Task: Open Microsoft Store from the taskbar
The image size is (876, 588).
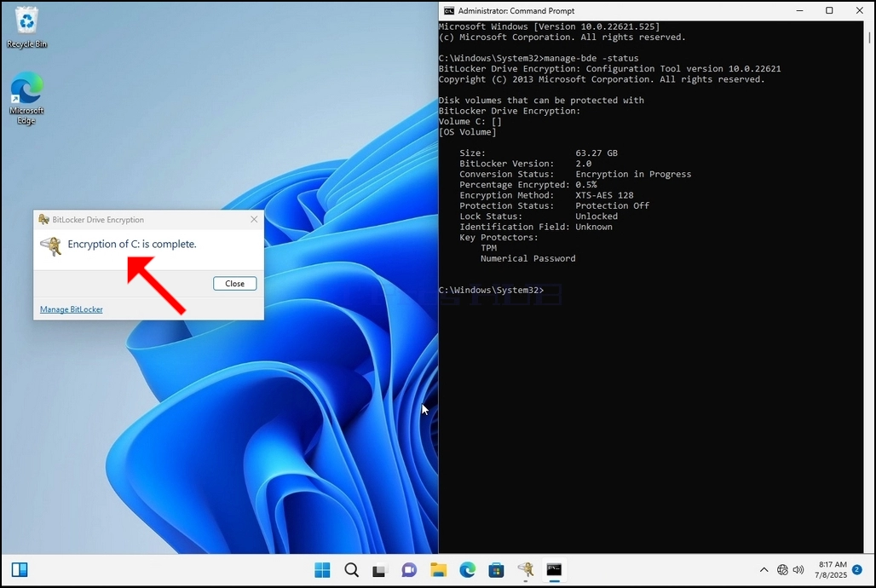Action: click(496, 569)
